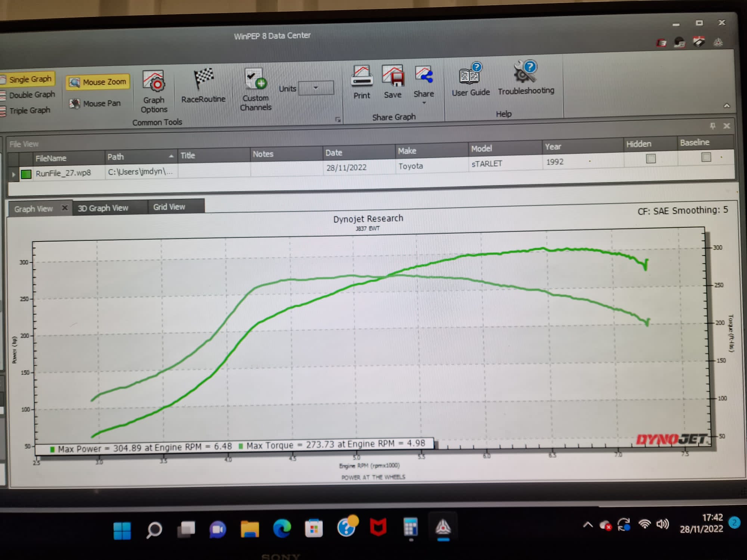Click the Dynojet Research graph title

(368, 218)
